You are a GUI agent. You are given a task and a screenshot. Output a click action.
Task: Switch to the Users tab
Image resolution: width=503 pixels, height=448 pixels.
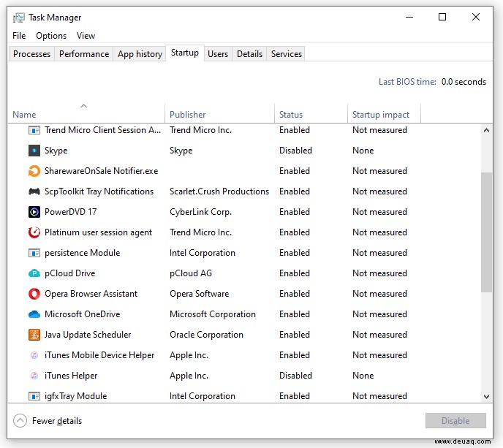click(218, 54)
